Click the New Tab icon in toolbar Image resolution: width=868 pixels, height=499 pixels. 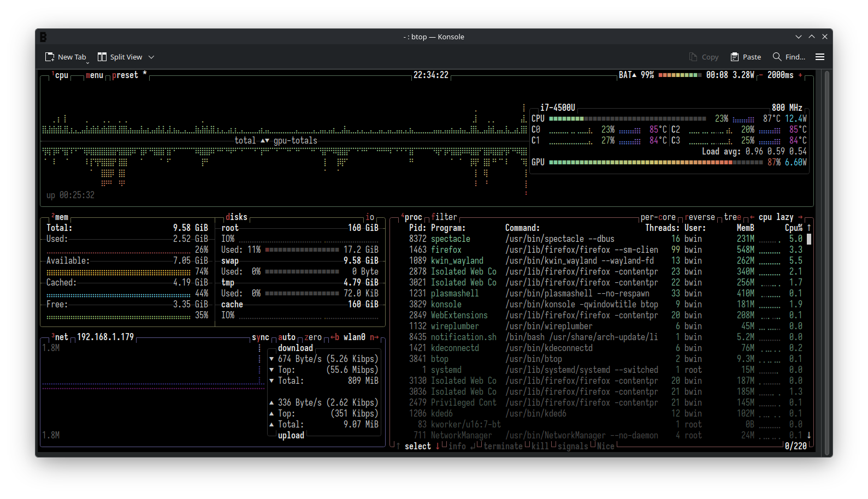click(x=50, y=57)
